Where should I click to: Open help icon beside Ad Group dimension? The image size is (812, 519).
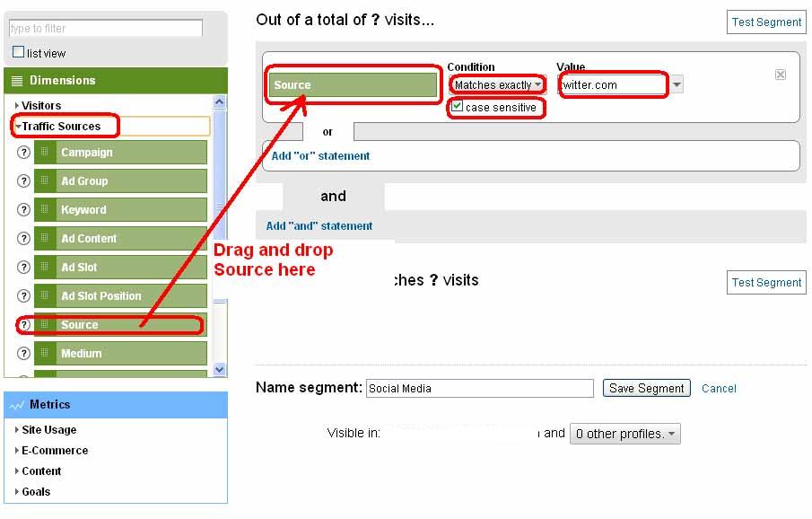(23, 181)
